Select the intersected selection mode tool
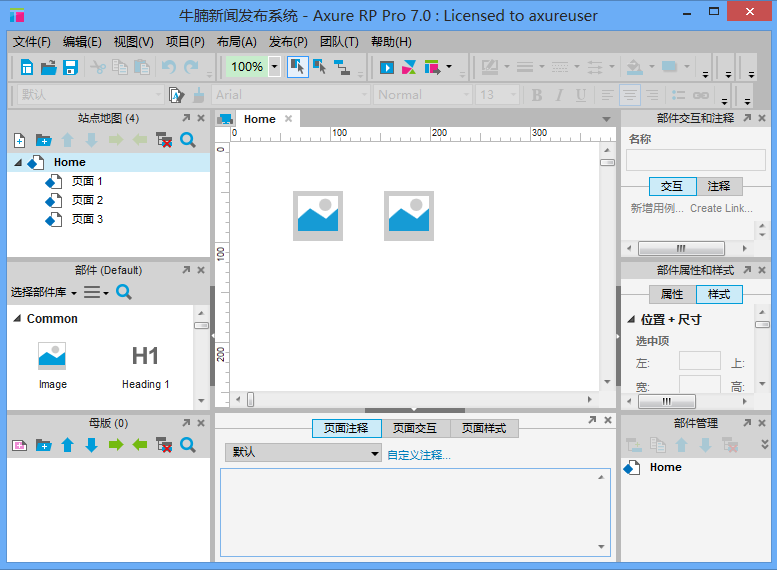 click(297, 67)
